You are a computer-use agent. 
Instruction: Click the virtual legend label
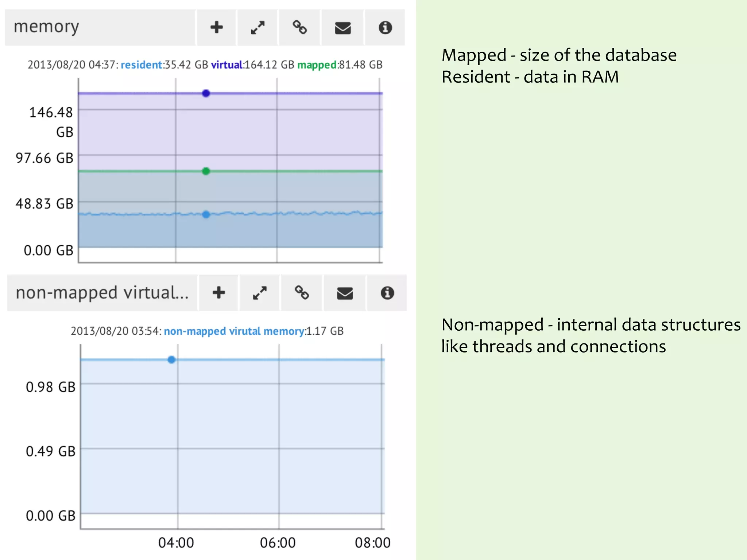point(227,65)
